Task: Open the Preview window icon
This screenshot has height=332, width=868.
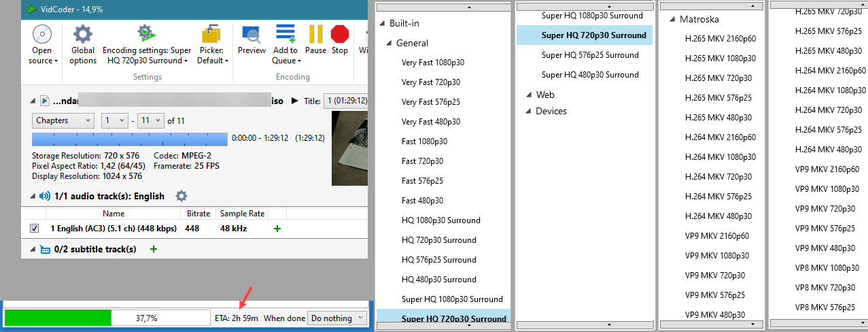Action: pos(251,35)
